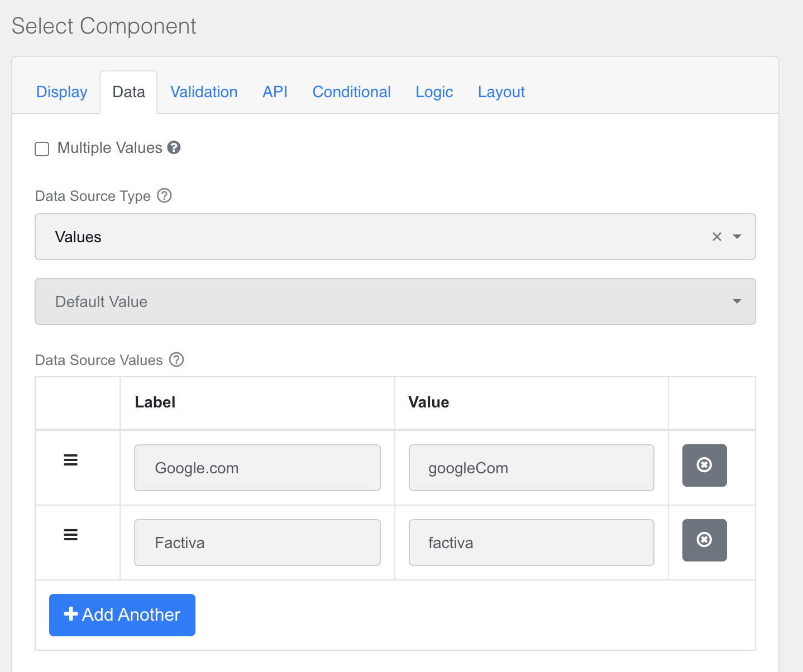Click the Add Another button
The width and height of the screenshot is (803, 672).
(122, 615)
